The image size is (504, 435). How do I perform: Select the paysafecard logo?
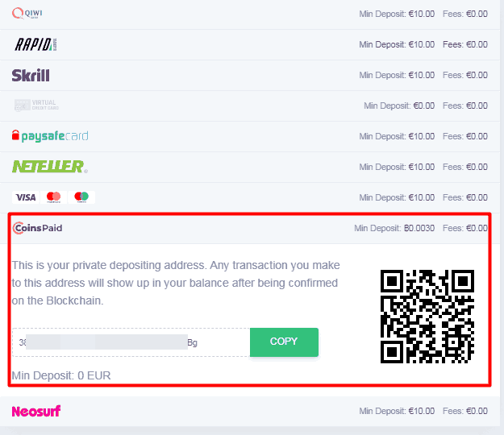50,136
